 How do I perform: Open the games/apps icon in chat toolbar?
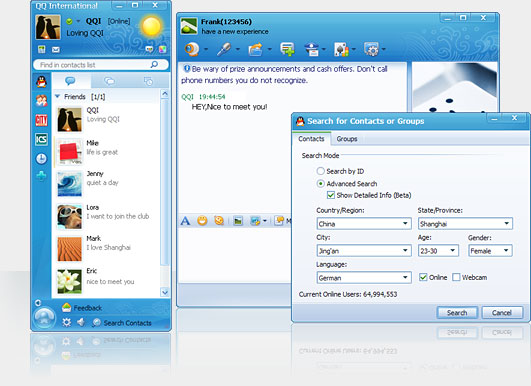341,49
